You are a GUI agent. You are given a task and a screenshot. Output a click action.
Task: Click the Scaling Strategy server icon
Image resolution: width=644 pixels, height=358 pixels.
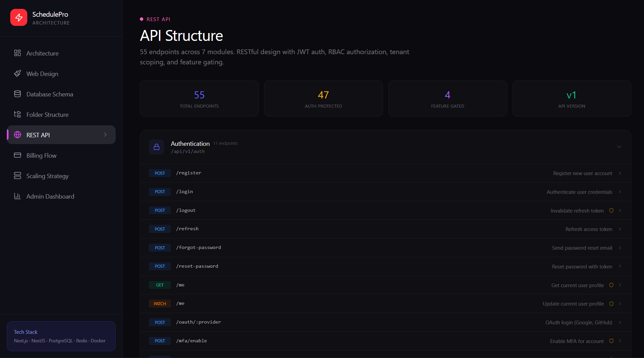click(18, 176)
